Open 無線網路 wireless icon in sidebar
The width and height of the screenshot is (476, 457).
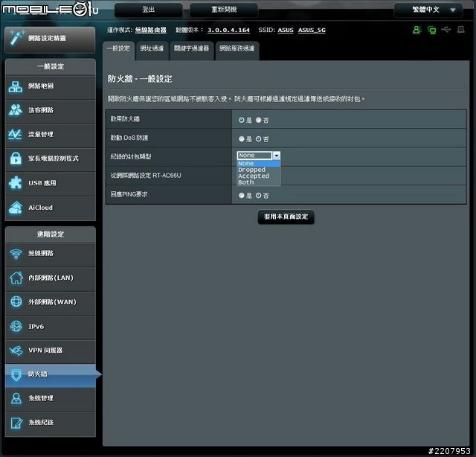point(16,254)
